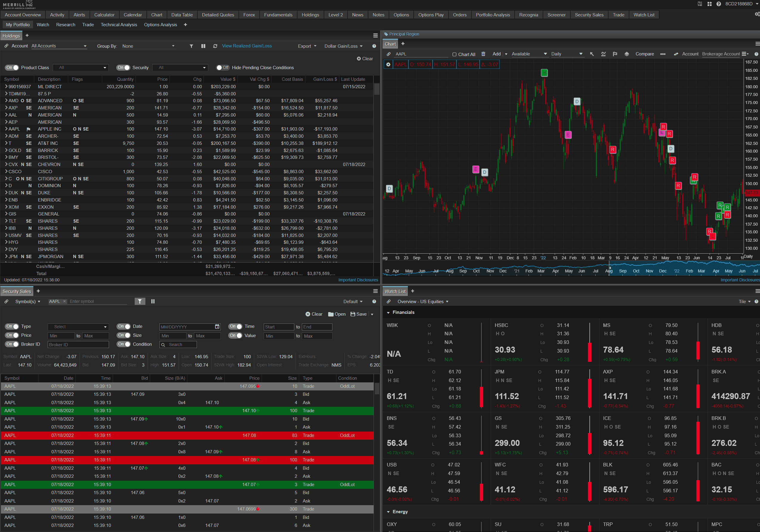Click the trash icon next to Chart All
The height and width of the screenshot is (532, 760).
pos(484,54)
